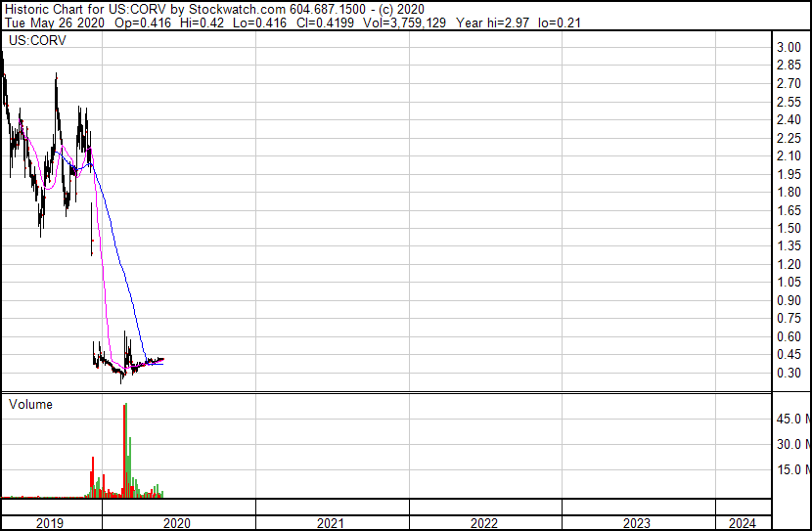This screenshot has width=812, height=531.
Task: Click the 1.05 price axis value
Action: (x=789, y=282)
